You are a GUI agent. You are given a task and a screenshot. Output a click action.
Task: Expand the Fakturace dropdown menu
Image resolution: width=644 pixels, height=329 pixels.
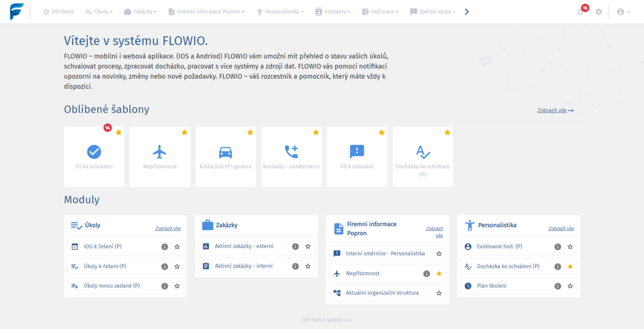(380, 12)
